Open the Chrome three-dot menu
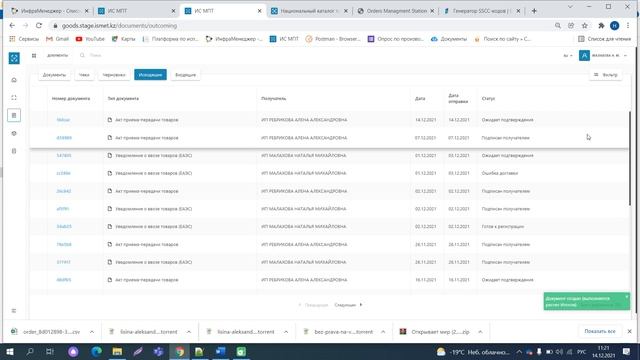Image resolution: width=640 pixels, height=360 pixels. tap(628, 25)
